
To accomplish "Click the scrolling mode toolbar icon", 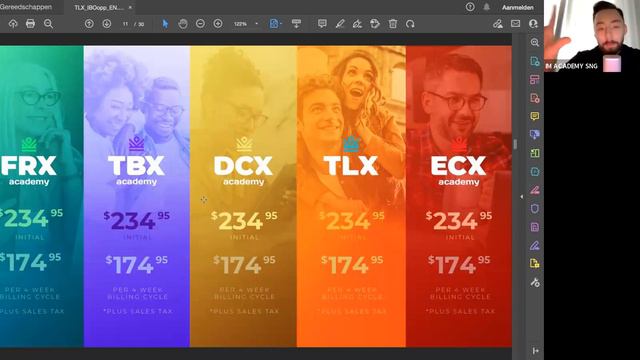I will pyautogui.click(x=296, y=24).
